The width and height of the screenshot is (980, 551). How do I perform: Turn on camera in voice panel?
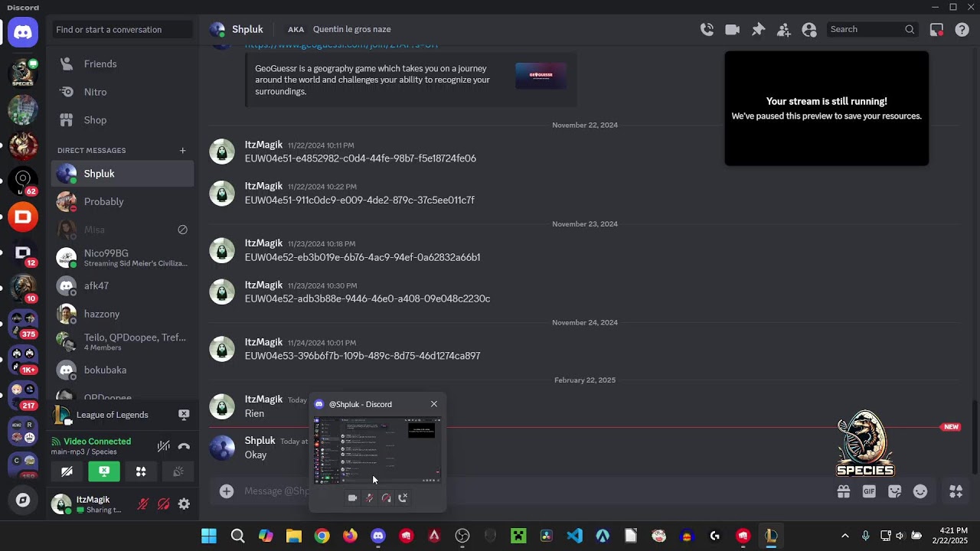67,471
